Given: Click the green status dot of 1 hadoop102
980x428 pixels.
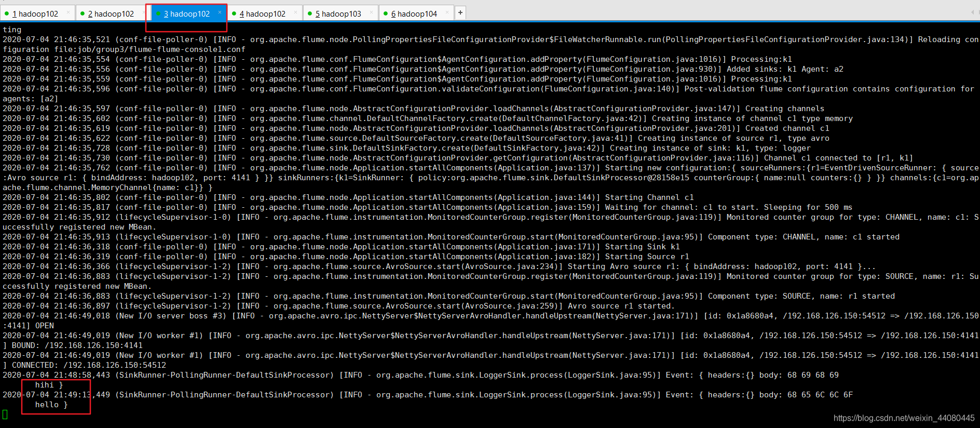Looking at the screenshot, I should point(7,14).
